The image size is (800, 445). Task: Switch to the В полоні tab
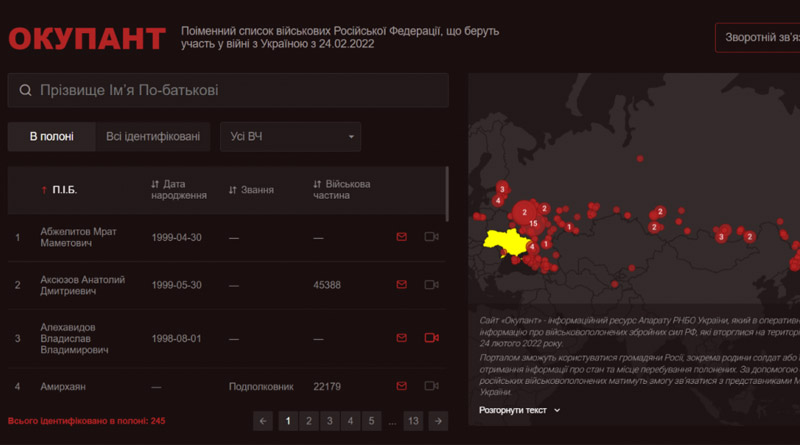[51, 137]
